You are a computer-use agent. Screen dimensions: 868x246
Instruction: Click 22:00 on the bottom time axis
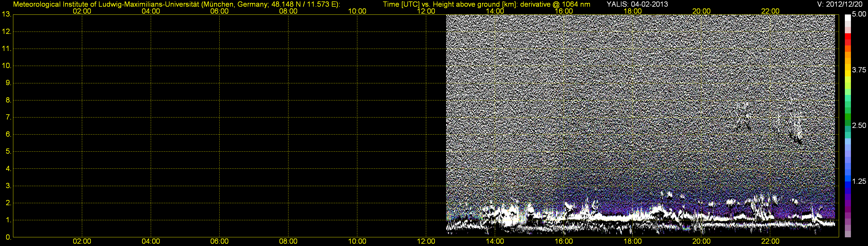(x=770, y=241)
